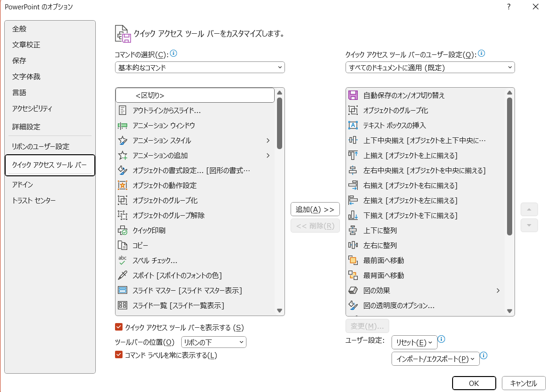The height and width of the screenshot is (392, 546).
Task: Click the 左揃え align left icon
Action: [x=353, y=200]
